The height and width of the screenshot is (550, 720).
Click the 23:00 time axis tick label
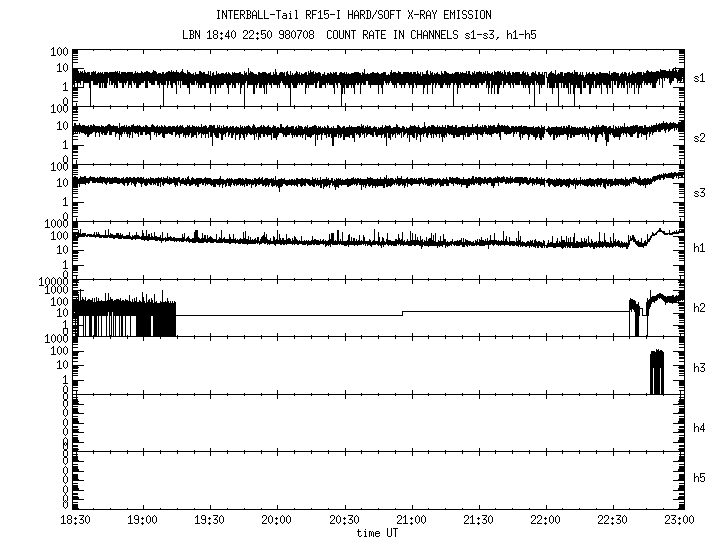tap(680, 521)
